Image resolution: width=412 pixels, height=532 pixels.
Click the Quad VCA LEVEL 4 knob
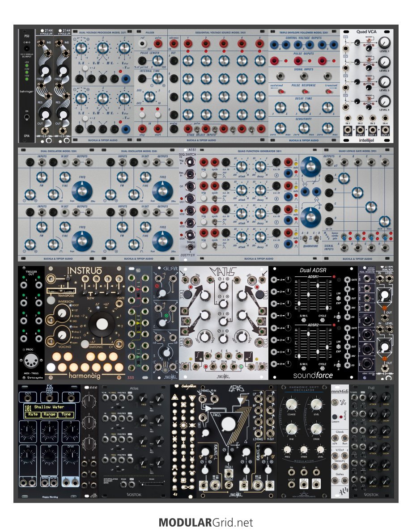pos(384,101)
